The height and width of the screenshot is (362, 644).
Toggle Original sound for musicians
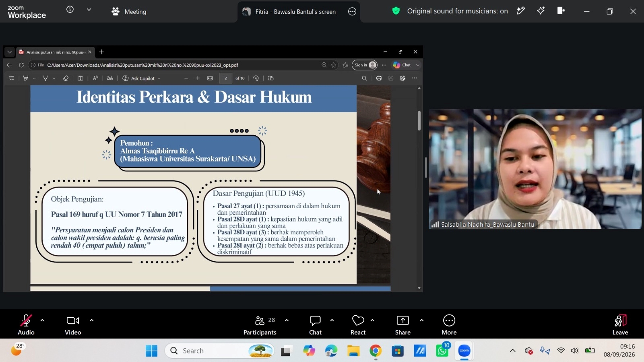point(457,11)
